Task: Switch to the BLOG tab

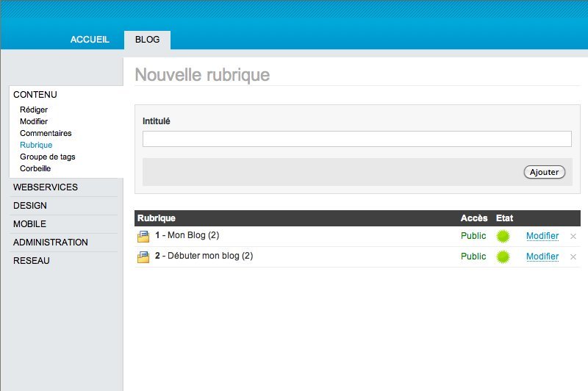Action: [x=147, y=40]
